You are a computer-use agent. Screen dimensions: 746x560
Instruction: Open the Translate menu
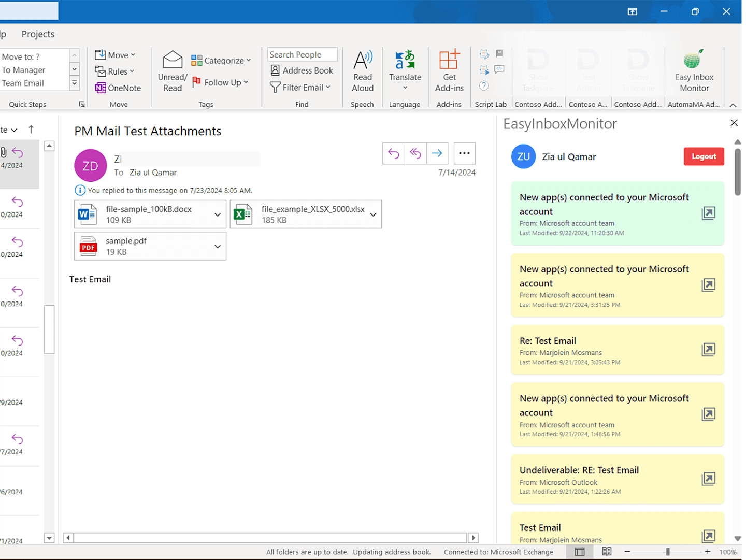click(405, 71)
